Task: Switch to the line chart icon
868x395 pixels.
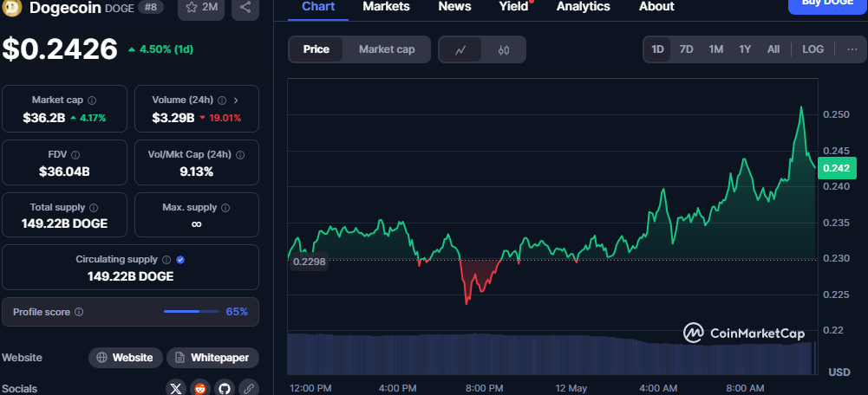Action: (x=460, y=49)
